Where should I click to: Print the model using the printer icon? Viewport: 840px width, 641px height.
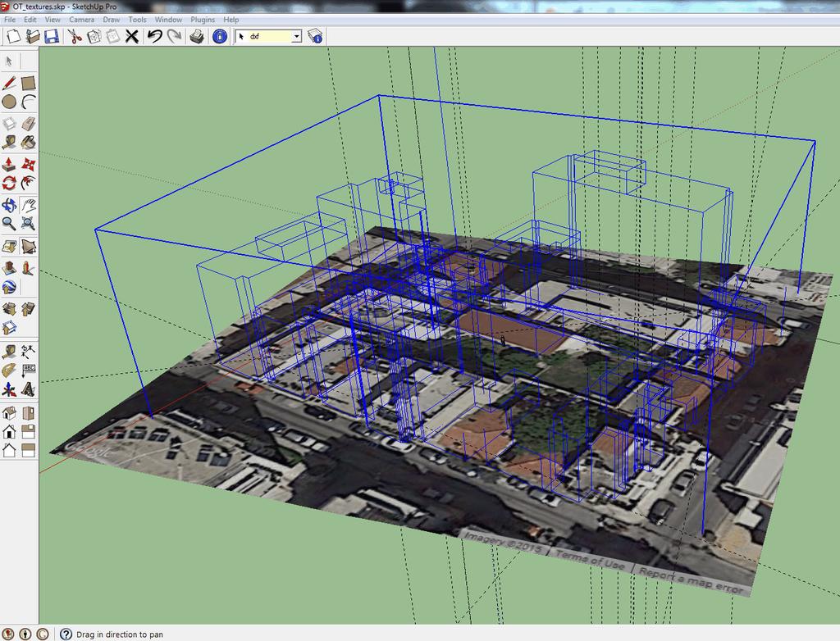point(197,36)
